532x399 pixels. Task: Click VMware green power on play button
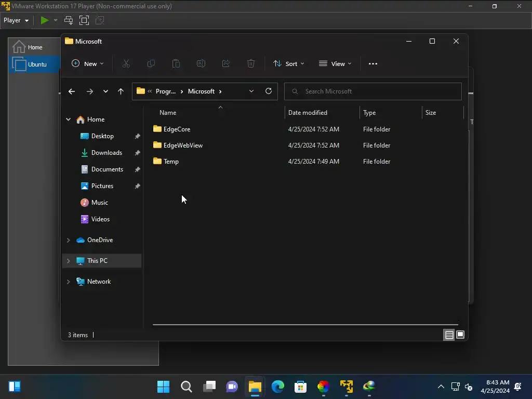[45, 20]
